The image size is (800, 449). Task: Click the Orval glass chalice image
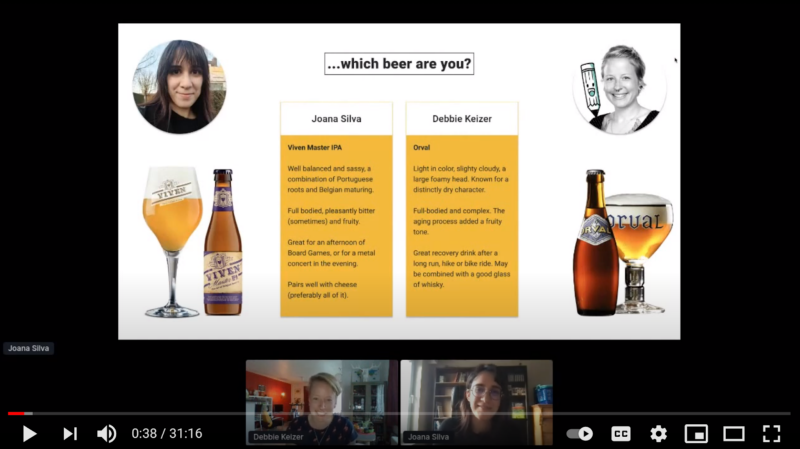639,254
